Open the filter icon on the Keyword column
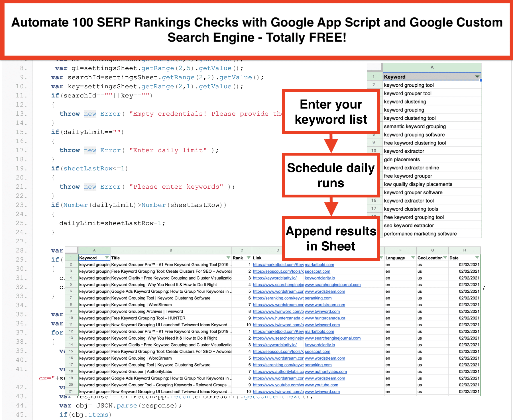 [x=107, y=258]
